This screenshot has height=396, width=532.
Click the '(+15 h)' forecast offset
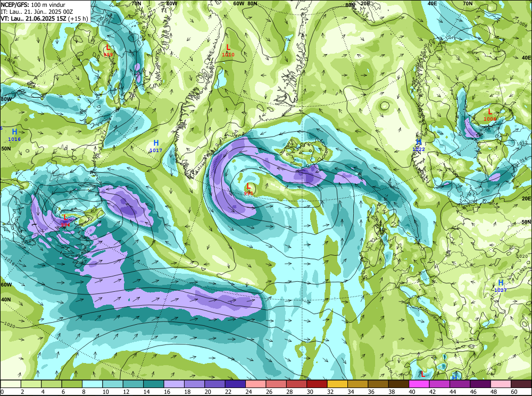coord(78,18)
